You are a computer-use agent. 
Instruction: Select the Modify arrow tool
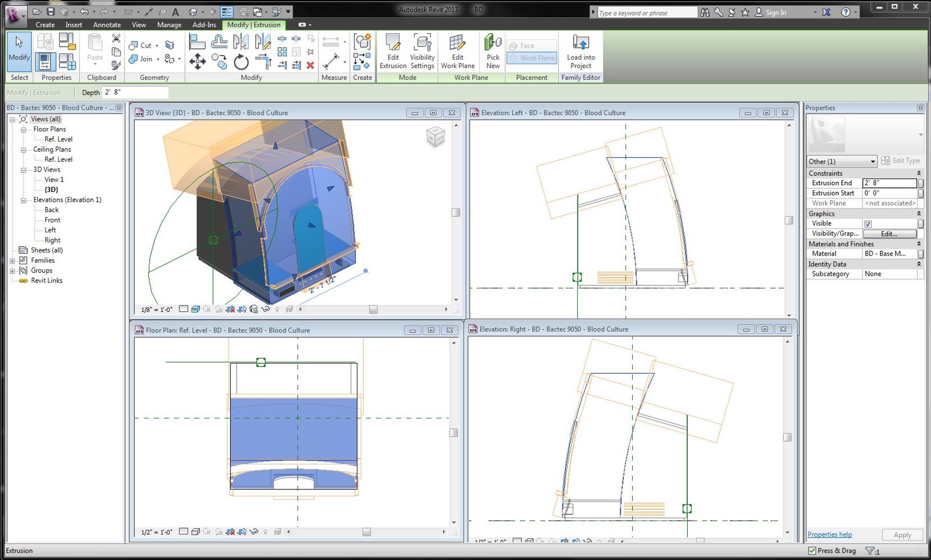coord(19,51)
